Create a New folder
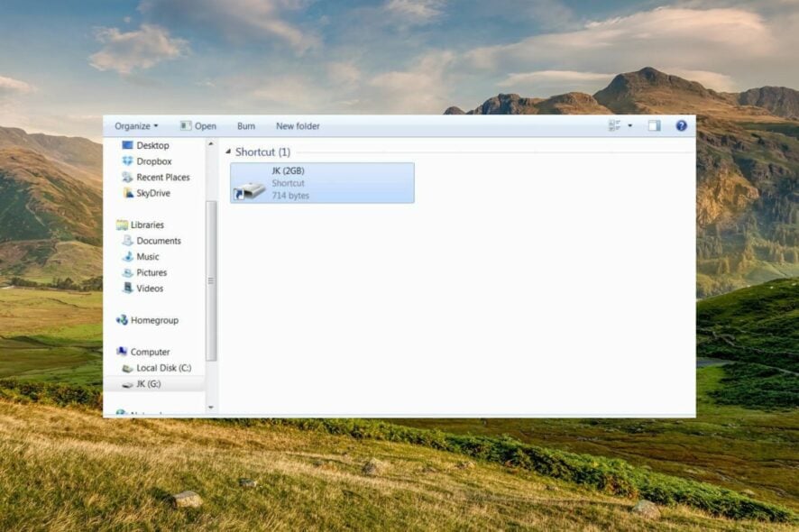 [x=298, y=126]
